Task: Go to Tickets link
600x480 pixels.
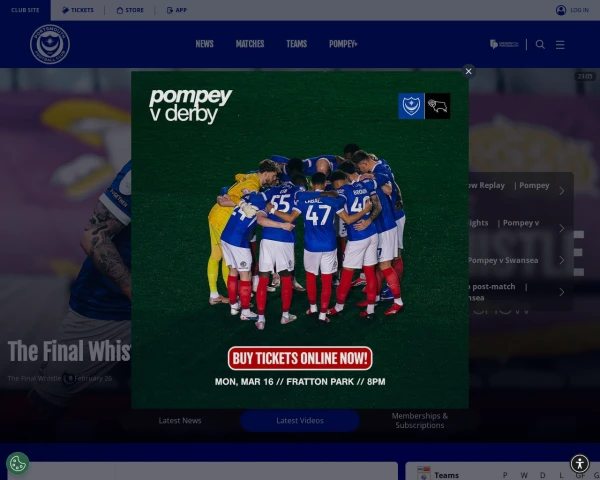Action: pos(78,10)
